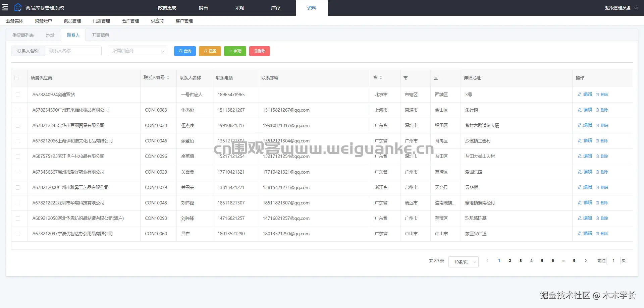Open the 库存 top menu
Image resolution: width=644 pixels, height=308 pixels.
pyautogui.click(x=276, y=8)
